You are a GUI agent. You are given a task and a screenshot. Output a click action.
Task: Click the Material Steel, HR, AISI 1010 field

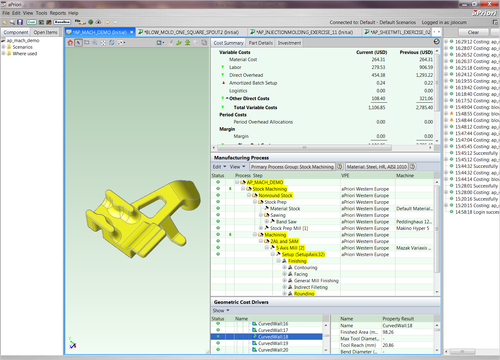(377, 167)
